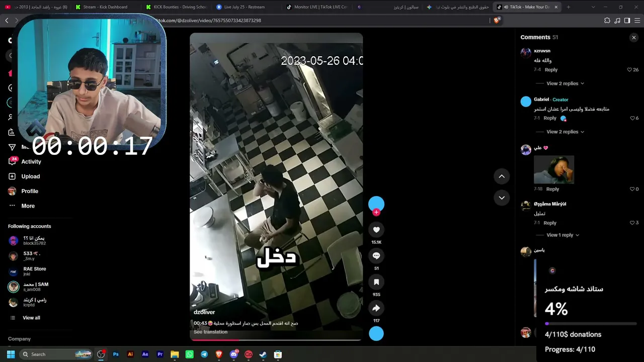Go back with the browser back arrow

[7, 20]
